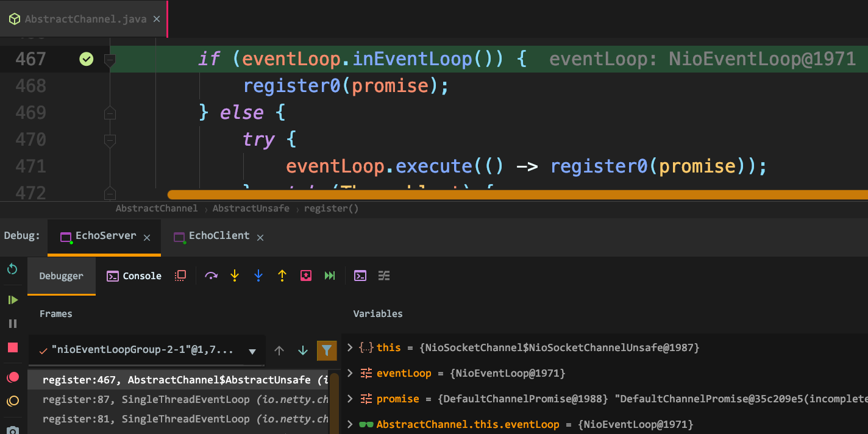Screen dimensions: 868x434
Task: Expand the promise variable node
Action: (x=350, y=399)
